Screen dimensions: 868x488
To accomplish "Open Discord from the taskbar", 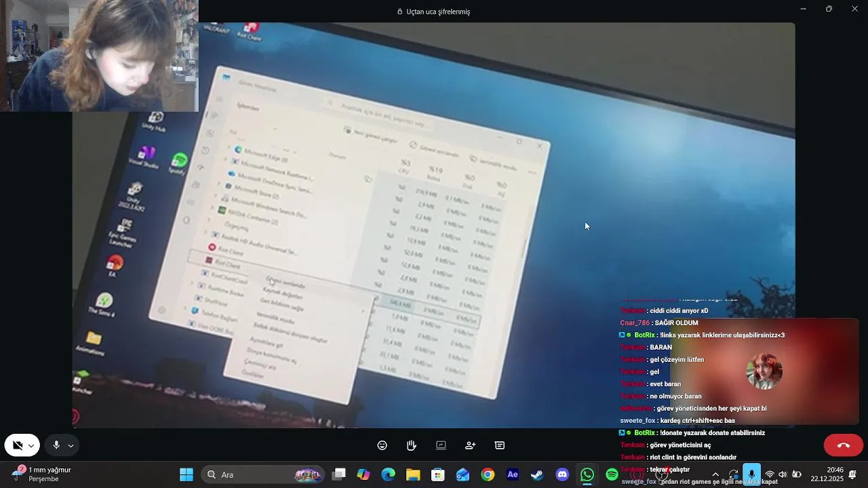I will coord(562,474).
